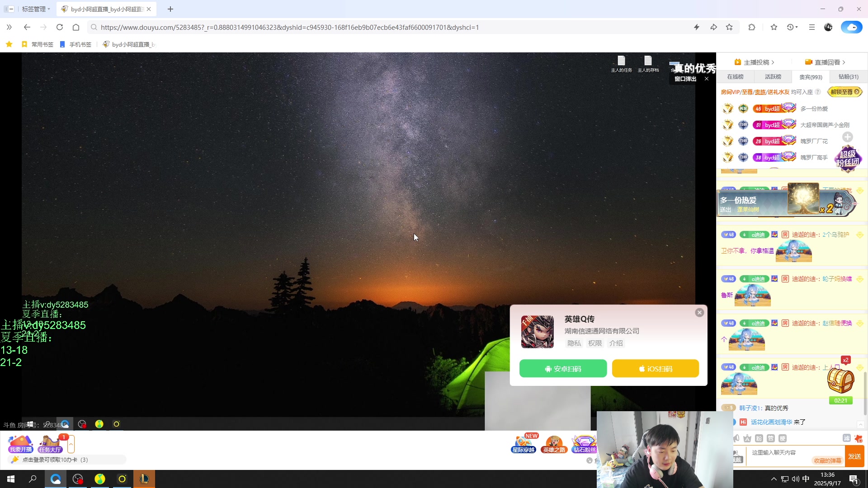Open a new browser tab

coord(170,9)
